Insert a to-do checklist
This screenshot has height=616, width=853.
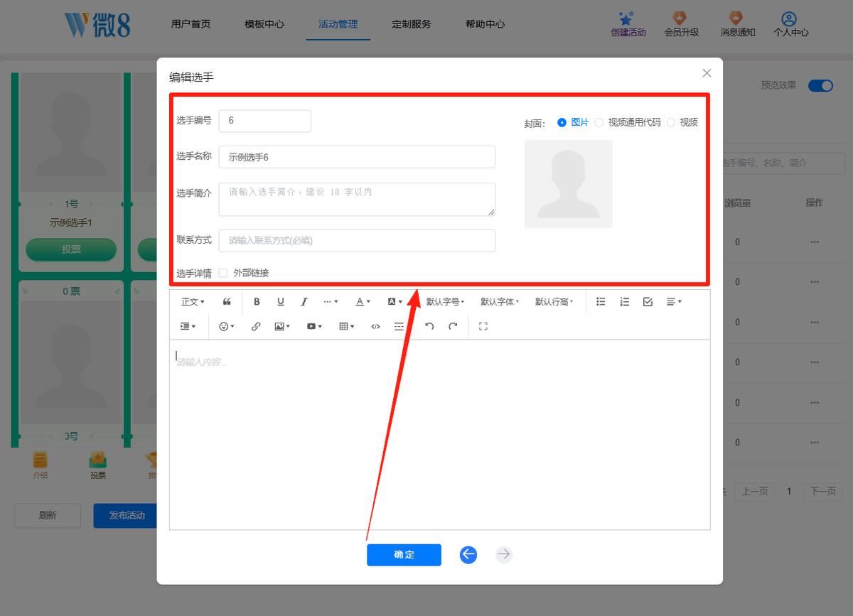[648, 302]
